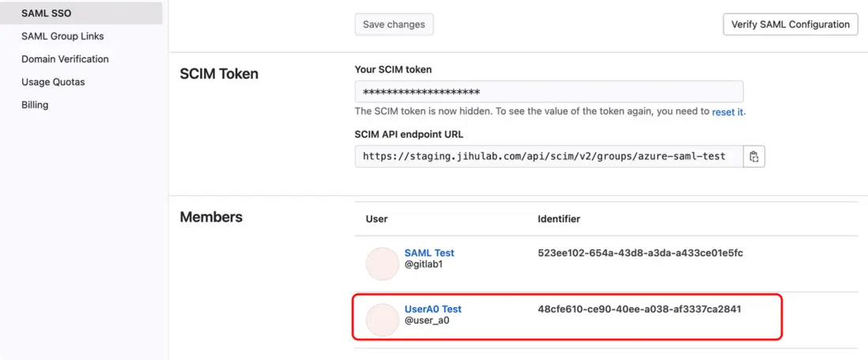Open the Billing section
This screenshot has height=360, width=868.
pyautogui.click(x=35, y=105)
